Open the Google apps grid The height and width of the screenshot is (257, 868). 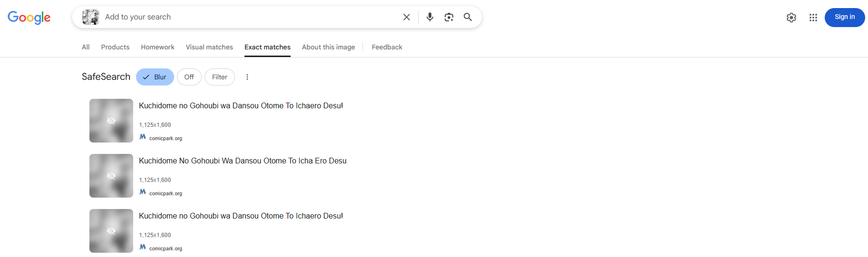(813, 18)
